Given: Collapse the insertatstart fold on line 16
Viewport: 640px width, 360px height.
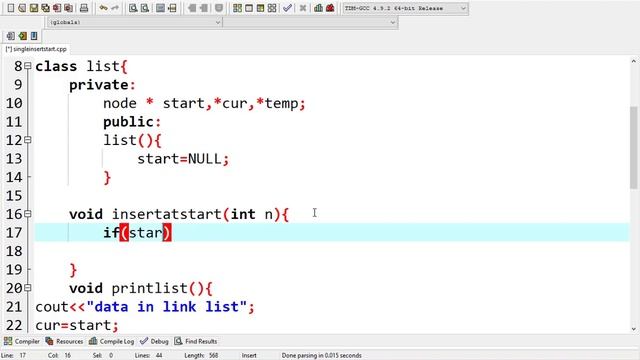Looking at the screenshot, I should click(28, 214).
